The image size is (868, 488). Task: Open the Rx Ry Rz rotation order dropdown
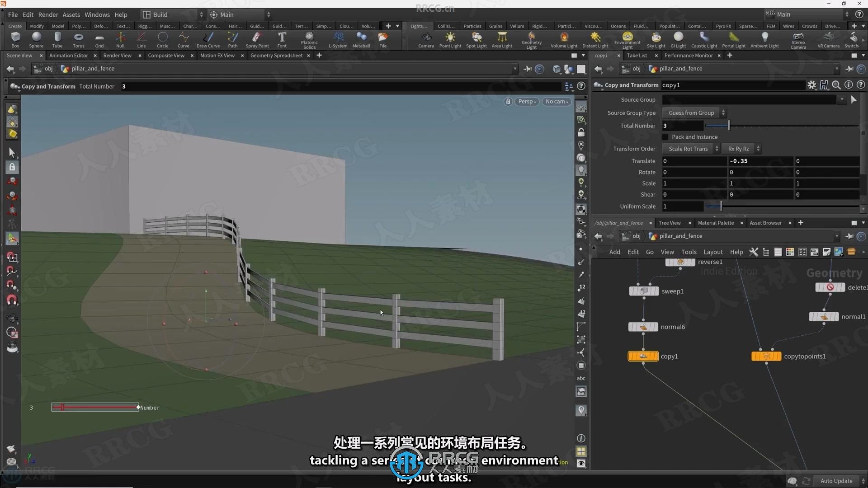pos(741,149)
